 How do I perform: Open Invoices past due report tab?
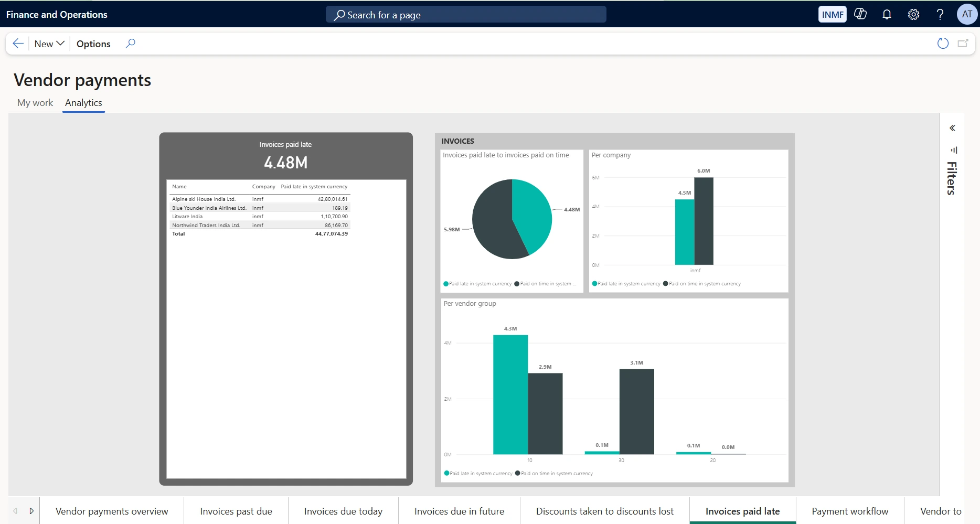tap(236, 511)
